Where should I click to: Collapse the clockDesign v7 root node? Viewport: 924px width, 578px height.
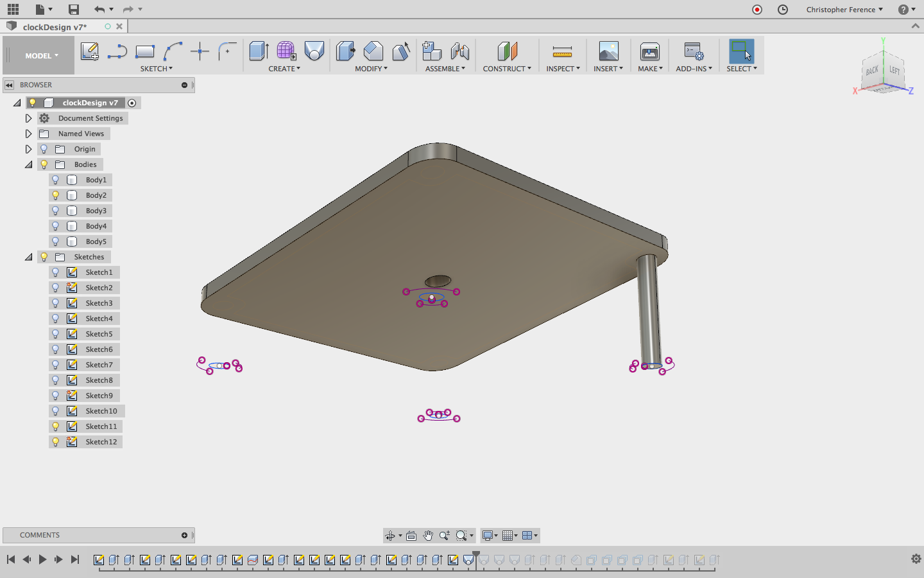coord(17,103)
